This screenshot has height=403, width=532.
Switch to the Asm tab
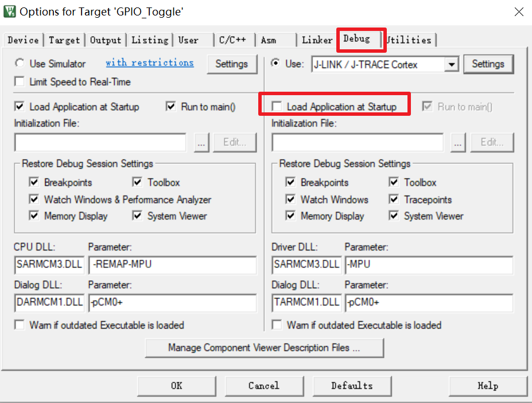click(276, 40)
